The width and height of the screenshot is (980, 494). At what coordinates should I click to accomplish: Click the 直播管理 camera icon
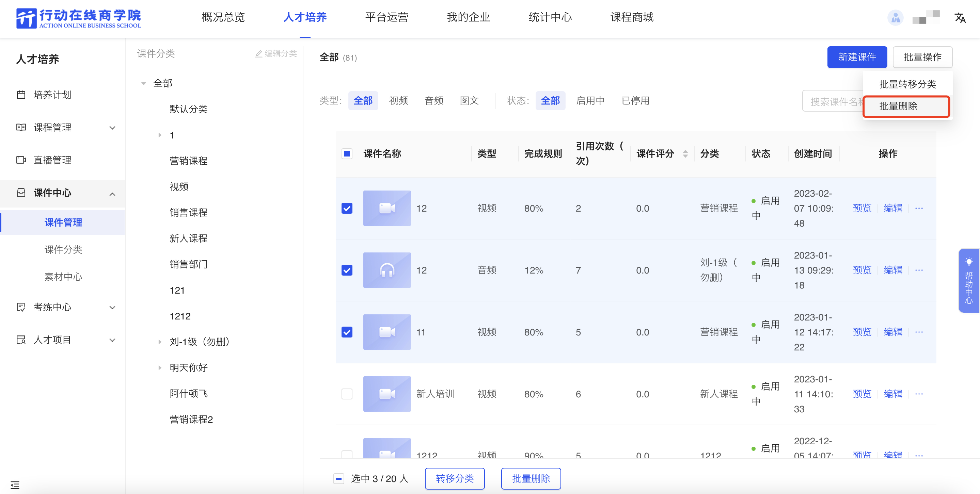21,160
